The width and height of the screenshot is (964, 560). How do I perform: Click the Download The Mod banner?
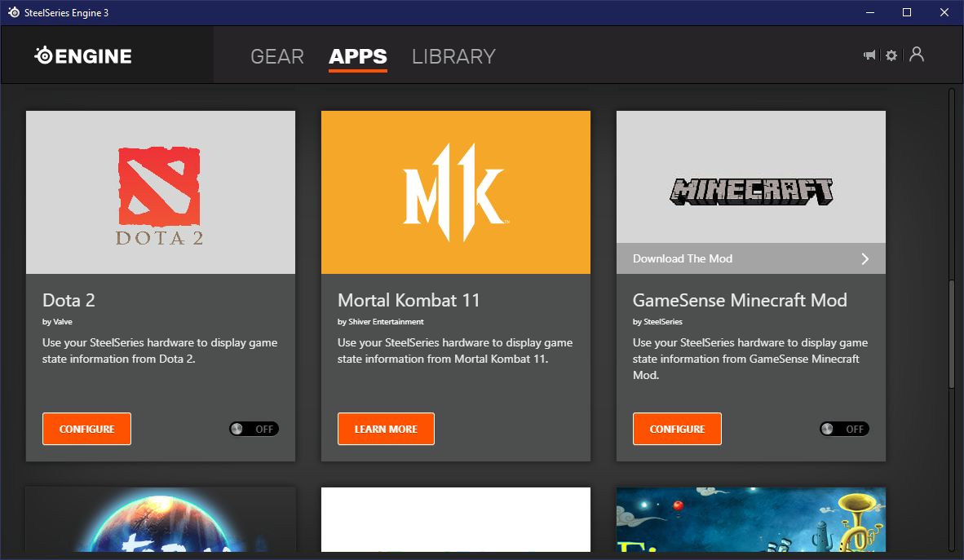[750, 258]
